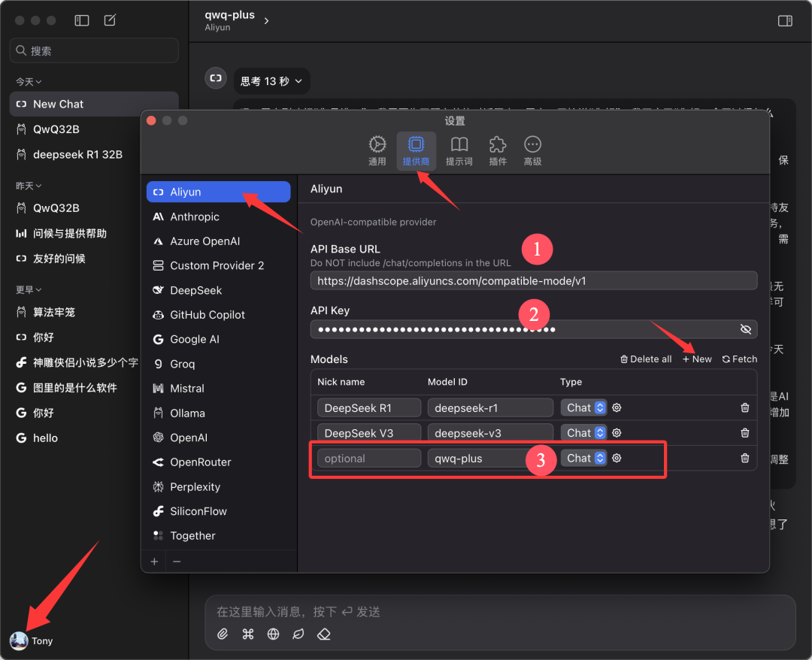The width and height of the screenshot is (812, 660).
Task: Click the Delete all models button
Action: pos(645,359)
